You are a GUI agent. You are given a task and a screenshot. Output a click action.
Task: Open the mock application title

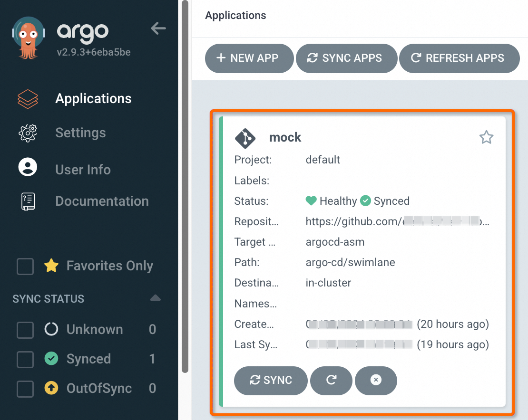[285, 137]
